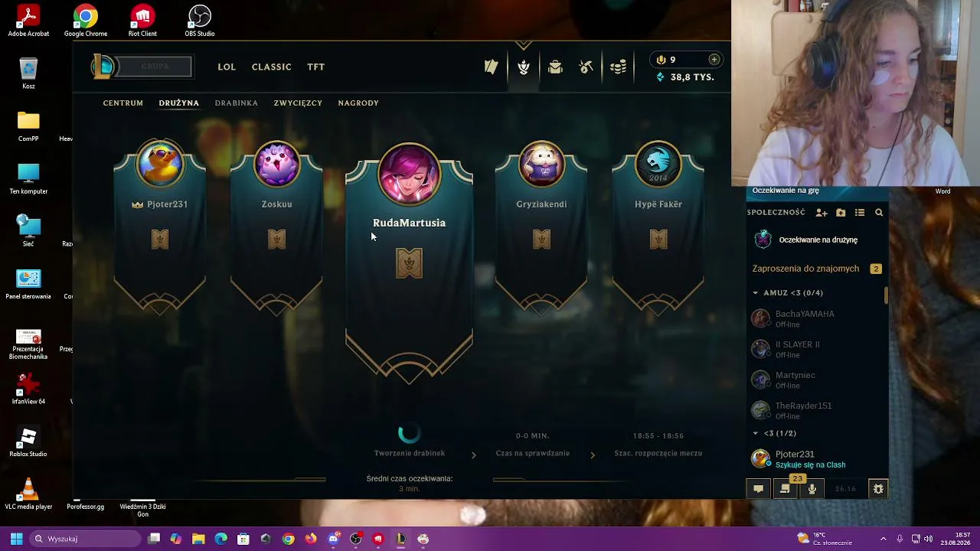Show hidden tray icons chevron
Viewport: 980px width, 551px height.
pyautogui.click(x=883, y=539)
